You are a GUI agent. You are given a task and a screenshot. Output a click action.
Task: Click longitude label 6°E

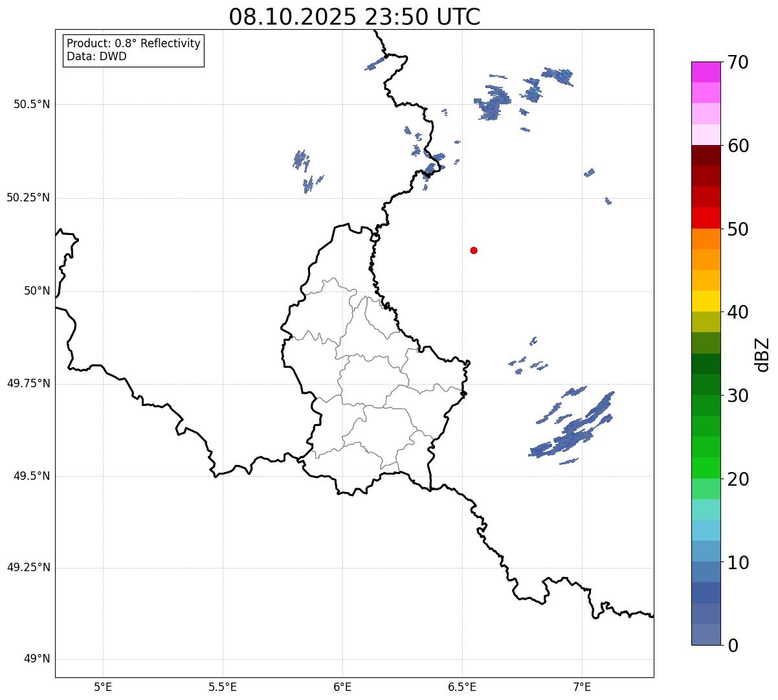(x=342, y=687)
